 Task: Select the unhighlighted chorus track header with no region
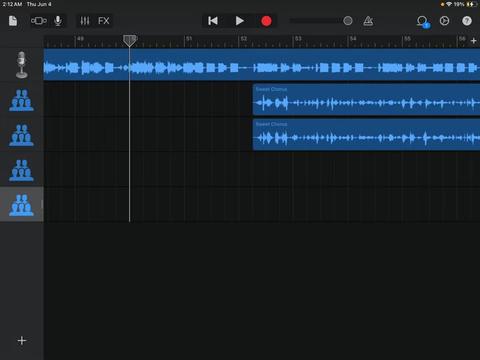22,170
